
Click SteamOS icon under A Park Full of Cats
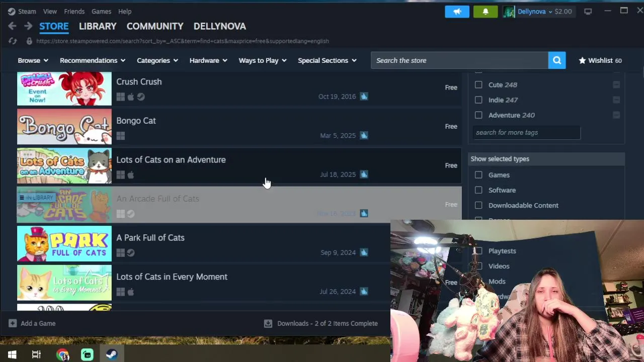point(131,253)
